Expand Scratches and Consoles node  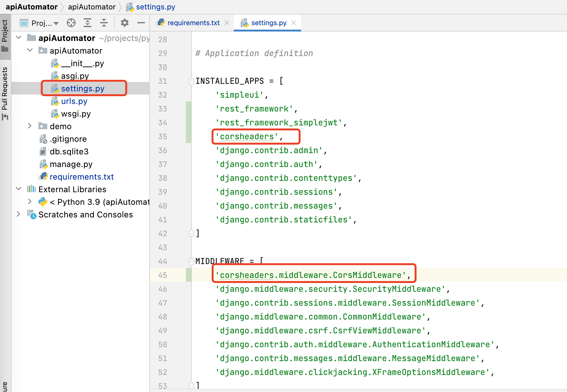[19, 214]
